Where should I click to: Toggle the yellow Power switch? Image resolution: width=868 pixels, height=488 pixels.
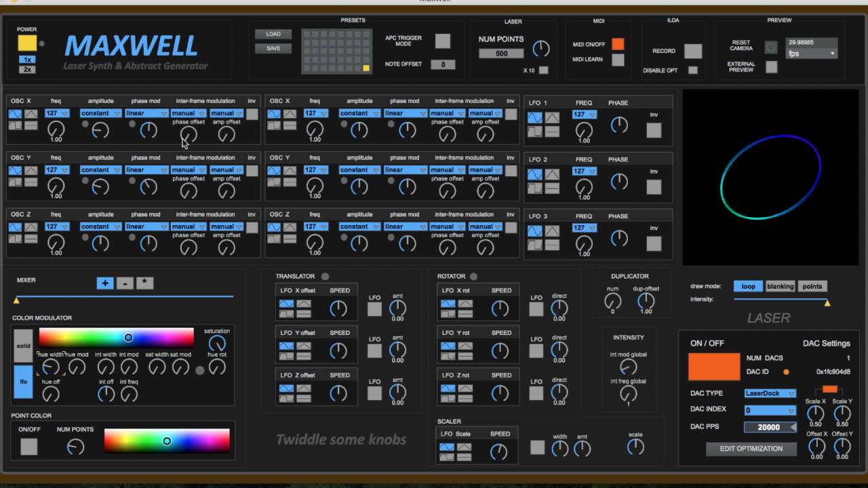click(27, 43)
